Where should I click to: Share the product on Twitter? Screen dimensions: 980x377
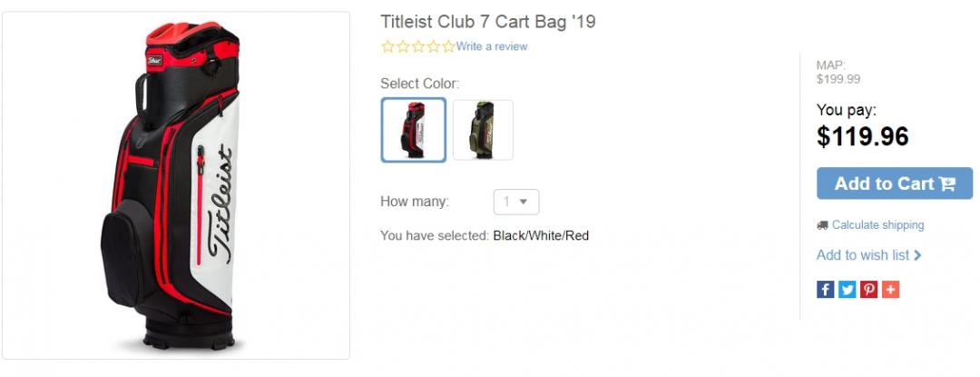[847, 290]
